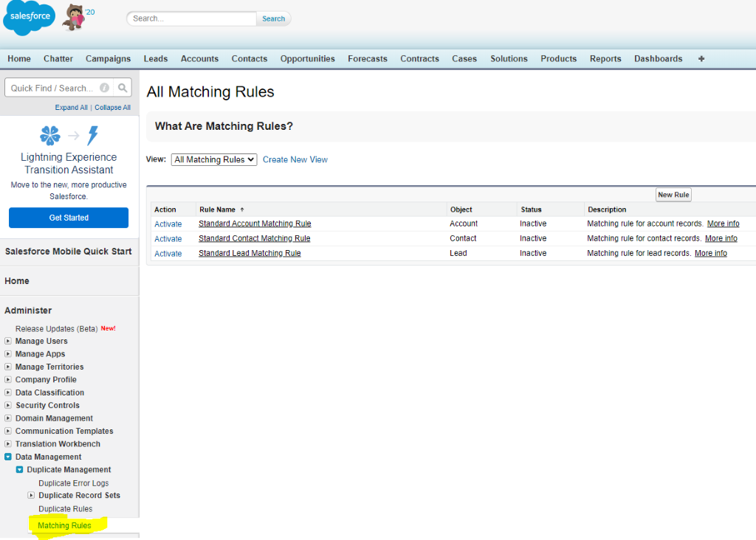
Task: Expand the Manage Apps node
Action: pos(7,353)
